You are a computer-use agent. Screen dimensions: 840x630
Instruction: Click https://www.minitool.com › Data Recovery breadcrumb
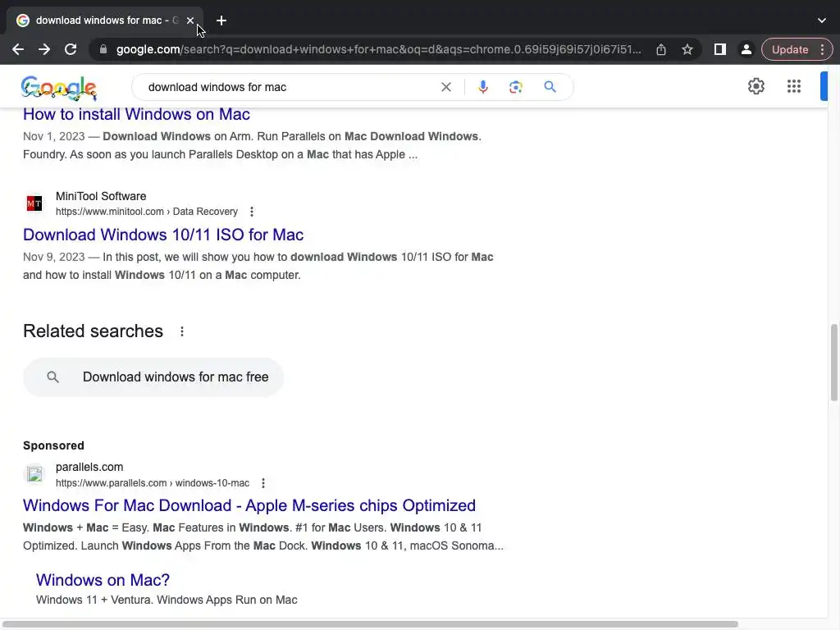[147, 212]
